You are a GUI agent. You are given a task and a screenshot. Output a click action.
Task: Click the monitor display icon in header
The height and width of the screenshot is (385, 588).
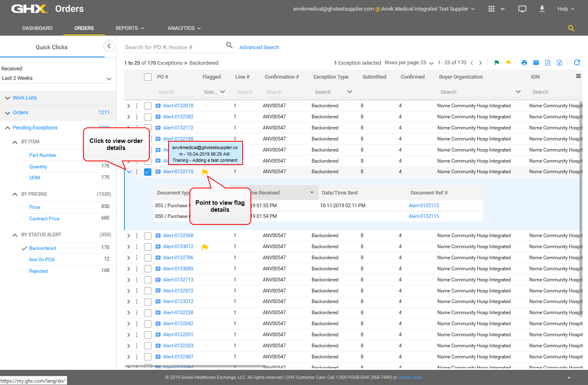coord(522,9)
